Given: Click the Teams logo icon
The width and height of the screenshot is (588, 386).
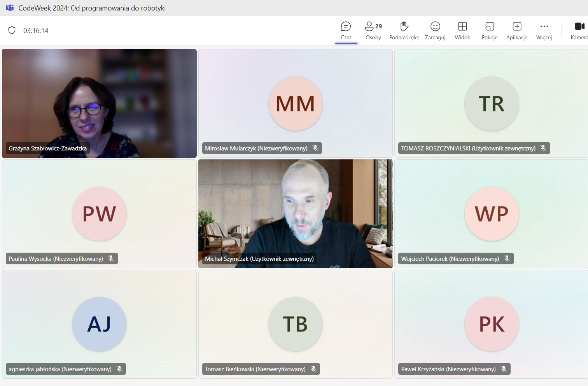Looking at the screenshot, I should coord(10,8).
